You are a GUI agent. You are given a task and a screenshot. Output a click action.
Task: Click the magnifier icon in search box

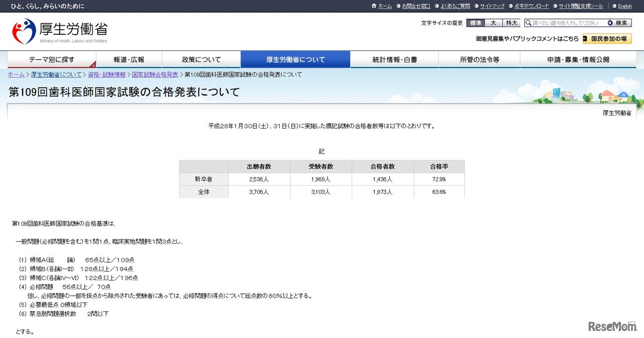pos(528,23)
